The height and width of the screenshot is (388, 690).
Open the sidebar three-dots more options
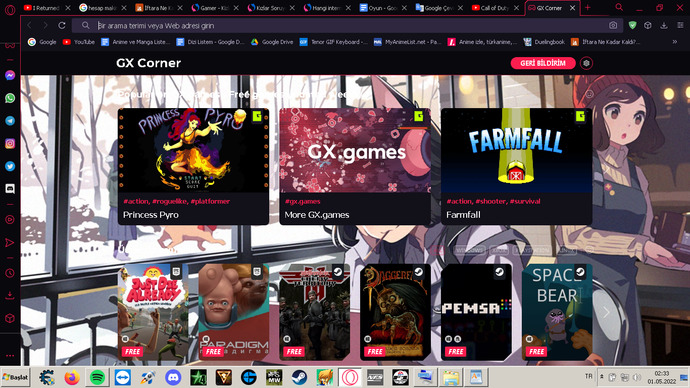pos(10,355)
